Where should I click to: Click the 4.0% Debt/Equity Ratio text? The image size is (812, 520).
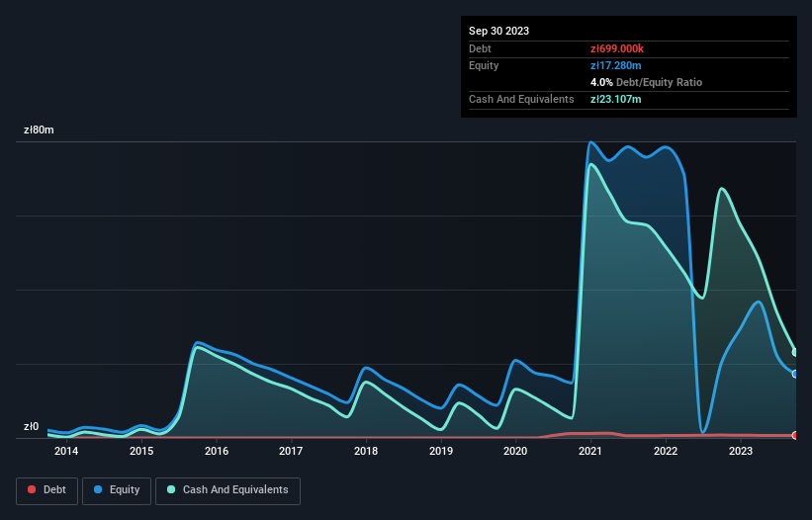point(646,82)
